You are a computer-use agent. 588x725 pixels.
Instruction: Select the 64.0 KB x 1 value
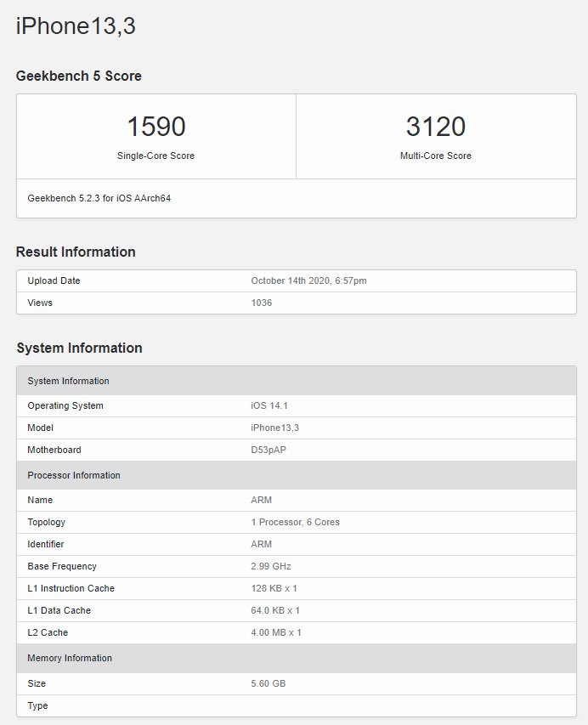click(x=275, y=611)
